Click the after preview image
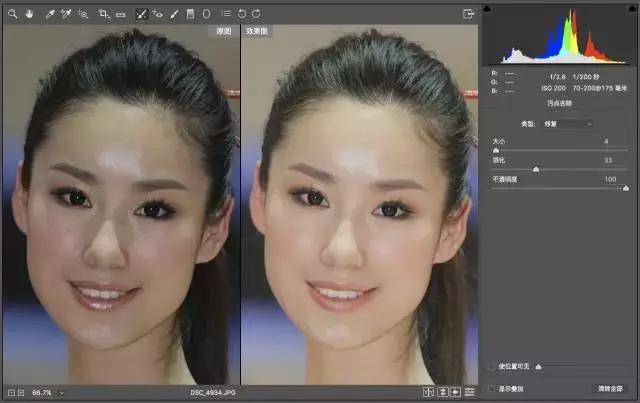This screenshot has height=403, width=640. [360, 205]
